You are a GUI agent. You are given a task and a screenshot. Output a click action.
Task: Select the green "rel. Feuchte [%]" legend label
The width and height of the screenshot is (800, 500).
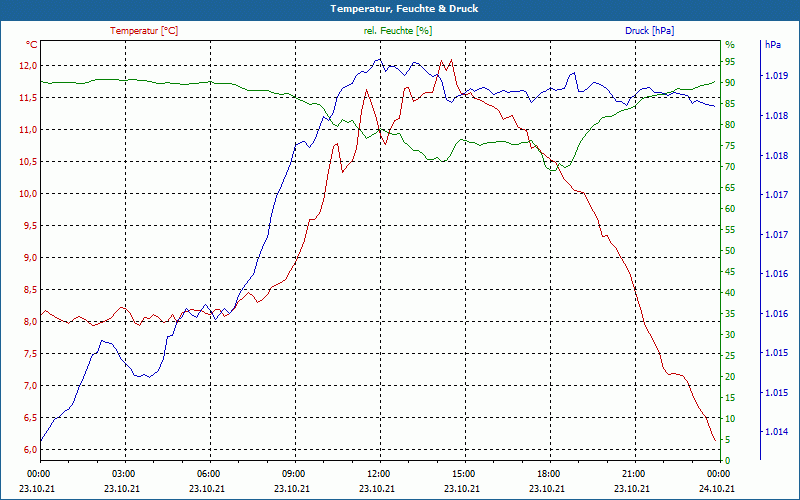pyautogui.click(x=398, y=31)
